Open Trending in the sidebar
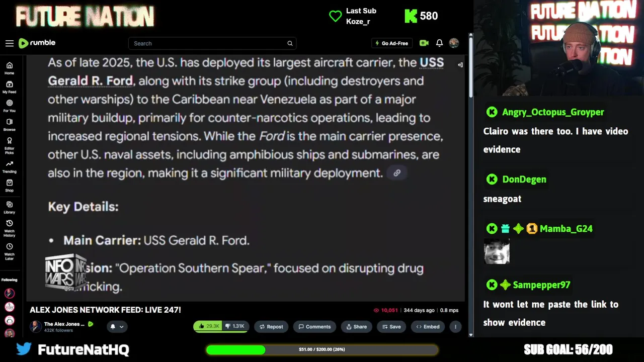Viewport: 644px width, 362px height. tap(9, 167)
